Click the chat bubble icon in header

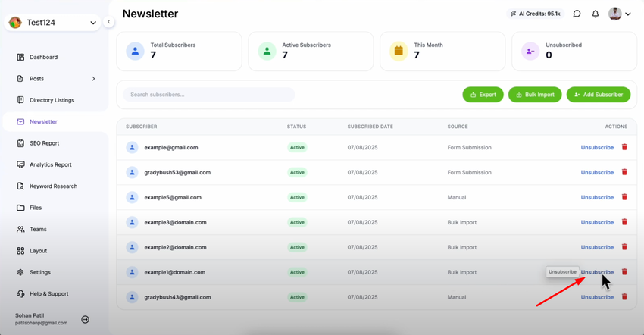tap(577, 14)
